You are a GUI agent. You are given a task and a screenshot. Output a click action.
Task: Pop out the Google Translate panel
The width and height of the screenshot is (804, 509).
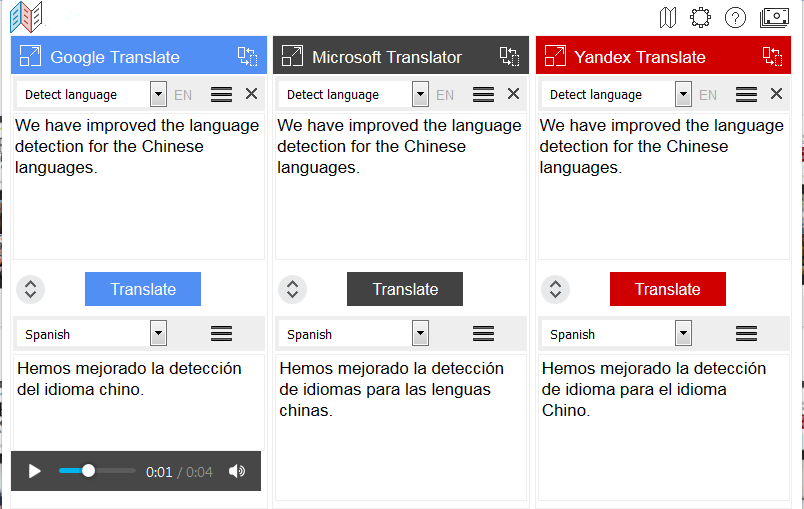[30, 56]
